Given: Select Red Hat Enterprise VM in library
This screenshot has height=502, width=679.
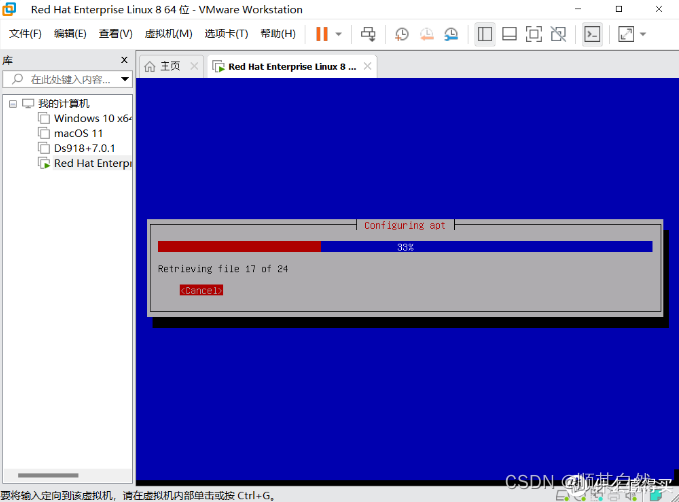Looking at the screenshot, I should [92, 163].
